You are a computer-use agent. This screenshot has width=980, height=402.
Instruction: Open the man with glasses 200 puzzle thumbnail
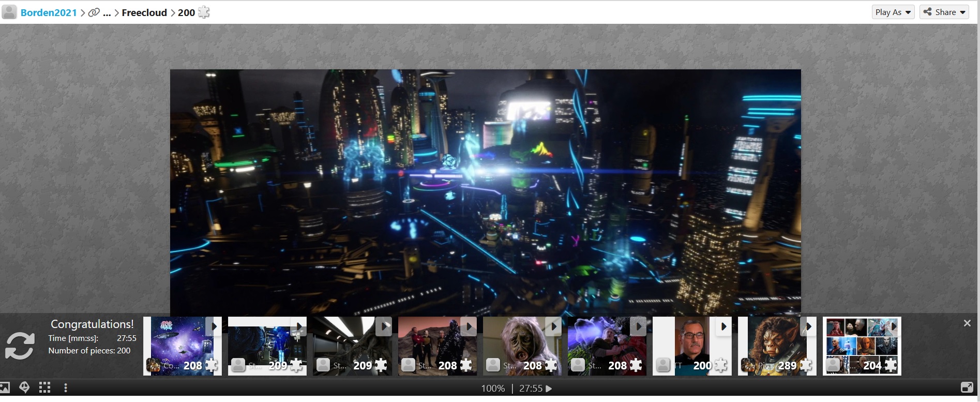[692, 346]
